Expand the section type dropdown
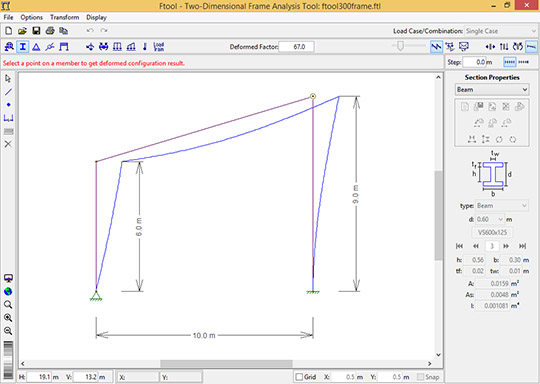Screen dimensions: 540x384 501,206
